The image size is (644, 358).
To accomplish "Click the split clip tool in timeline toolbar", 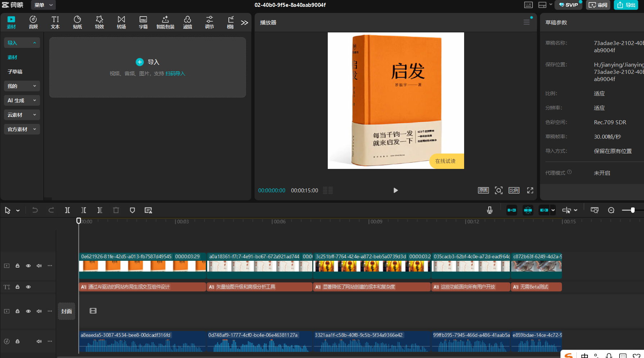I will tap(67, 210).
